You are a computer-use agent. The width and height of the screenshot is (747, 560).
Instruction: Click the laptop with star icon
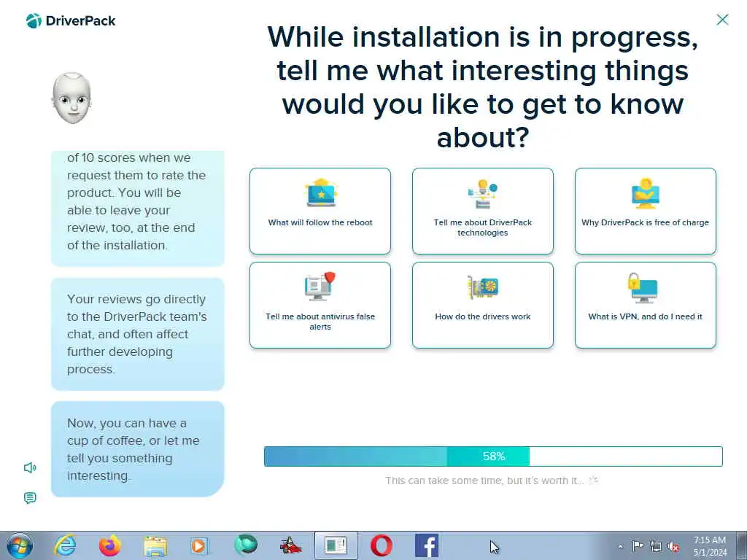pos(321,192)
